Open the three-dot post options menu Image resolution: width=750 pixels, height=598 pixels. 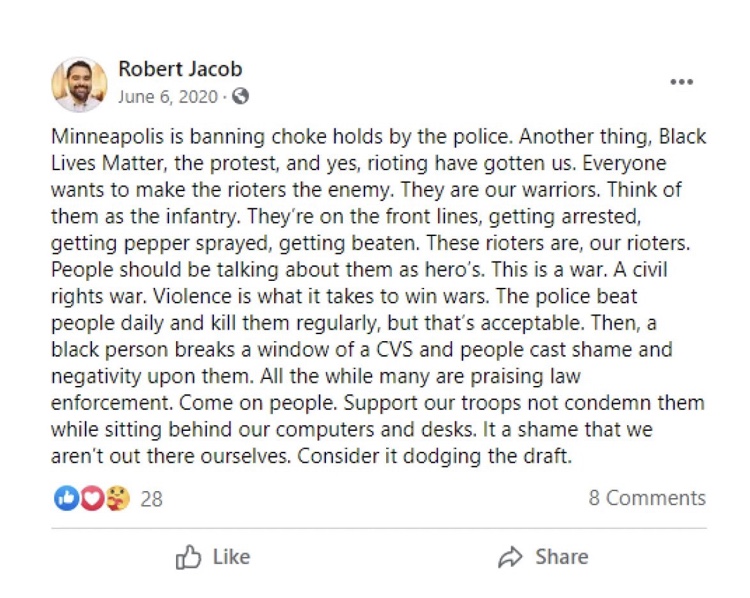681,82
